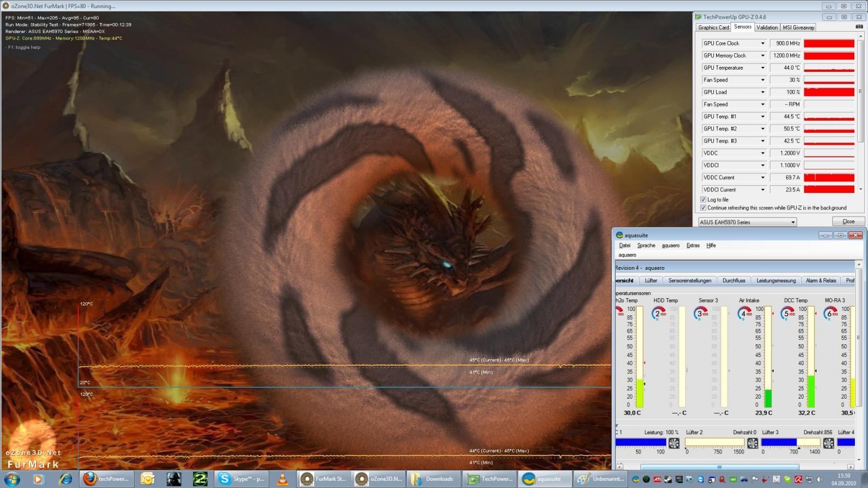The height and width of the screenshot is (488, 868).
Task: Open GPU Temp. #2 sensor dropdown
Action: coord(762,128)
